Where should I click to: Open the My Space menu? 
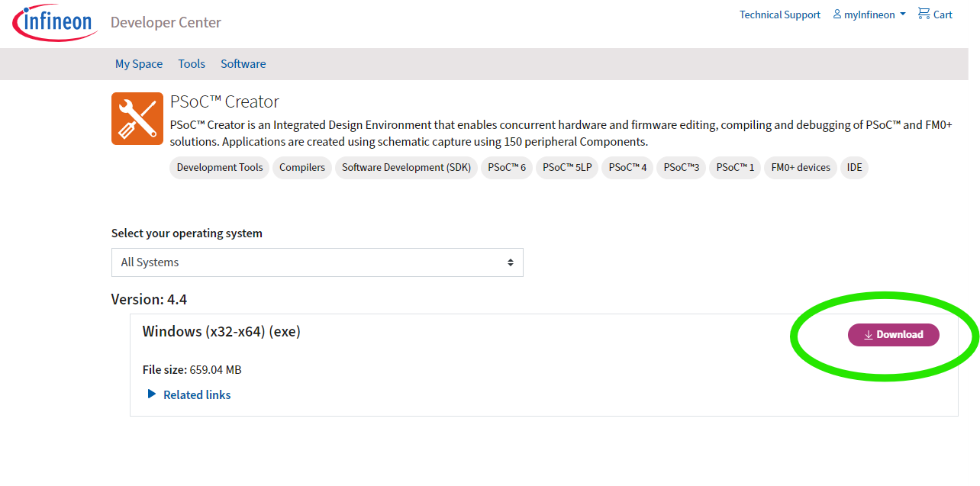tap(139, 64)
